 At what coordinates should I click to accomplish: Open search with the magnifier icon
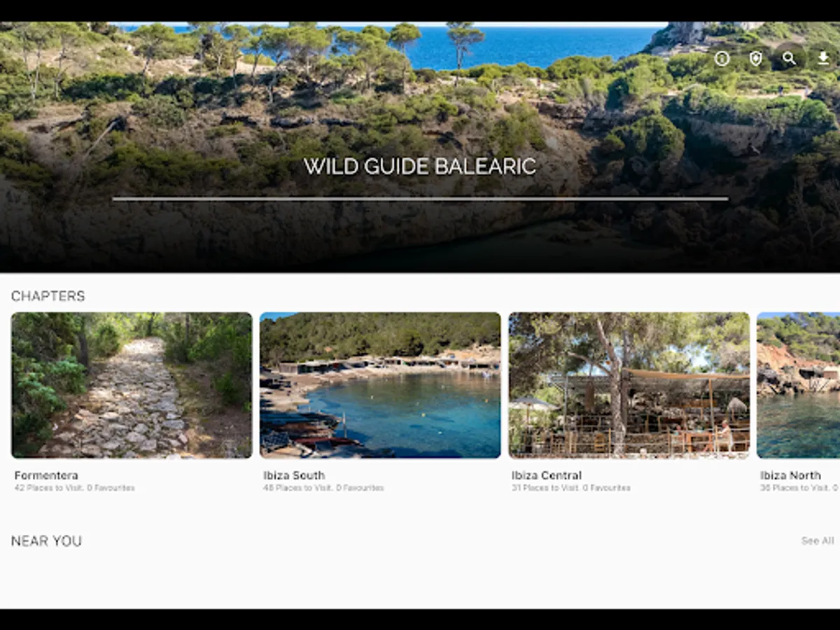pos(789,59)
